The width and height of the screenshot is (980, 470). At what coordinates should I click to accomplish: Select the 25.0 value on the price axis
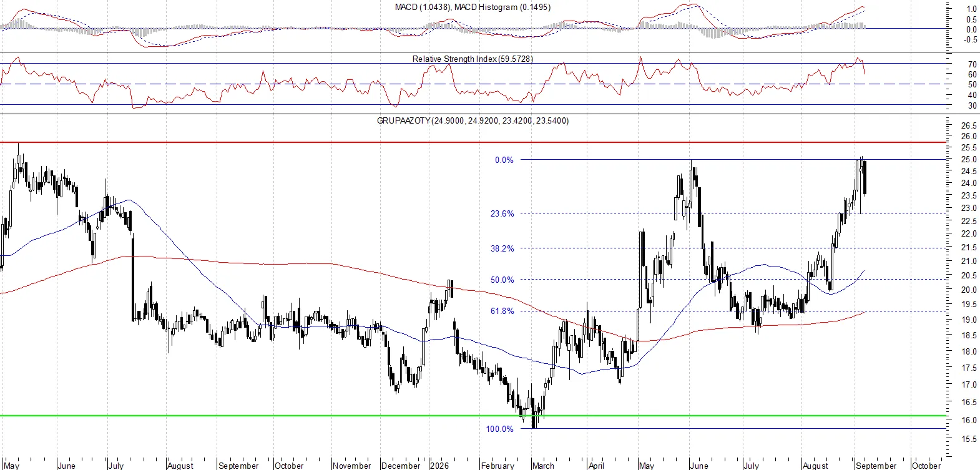point(969,160)
